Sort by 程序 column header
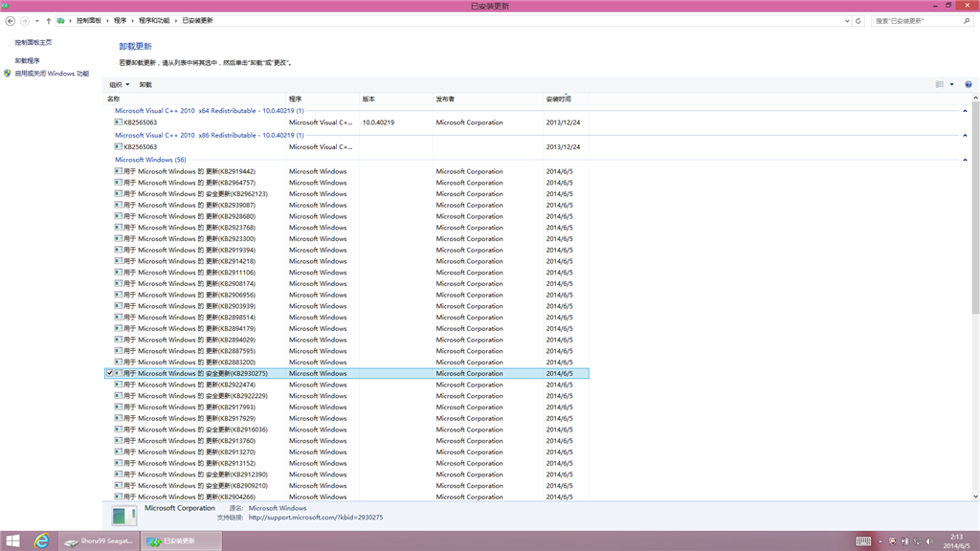 tap(323, 99)
